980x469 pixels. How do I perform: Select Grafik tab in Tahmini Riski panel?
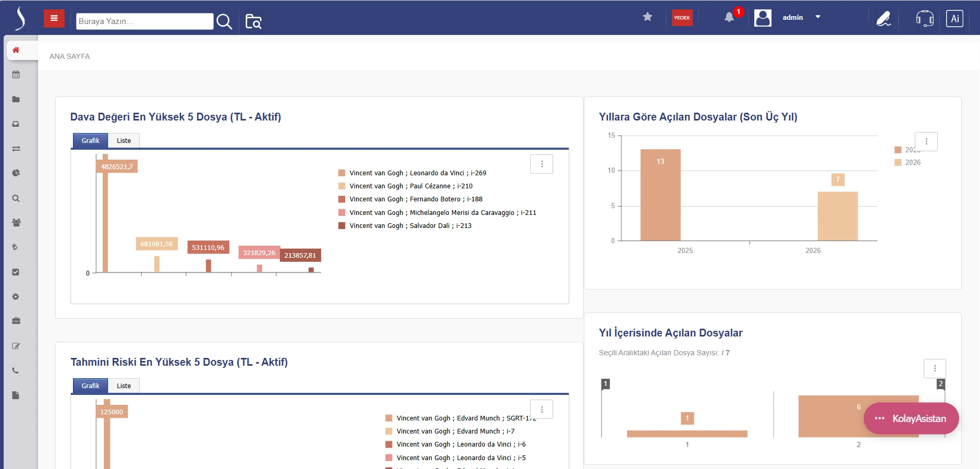(x=90, y=386)
